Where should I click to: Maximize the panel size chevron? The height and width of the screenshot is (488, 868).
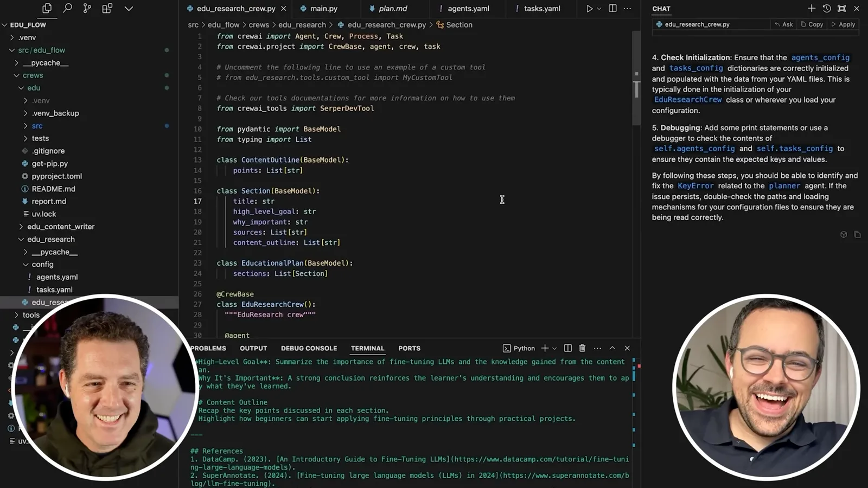[612, 348]
